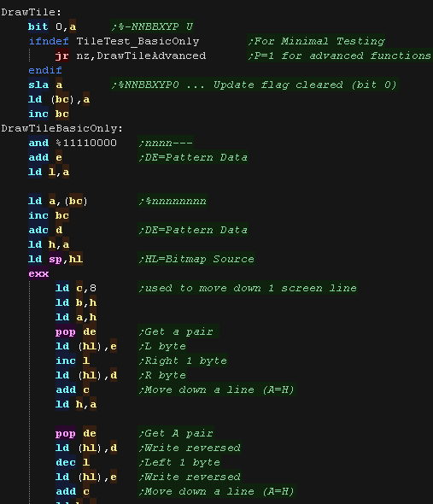Screen dimensions: 433x504
Task: Click the 'ld (bc),a' instruction
Action: click(x=59, y=99)
